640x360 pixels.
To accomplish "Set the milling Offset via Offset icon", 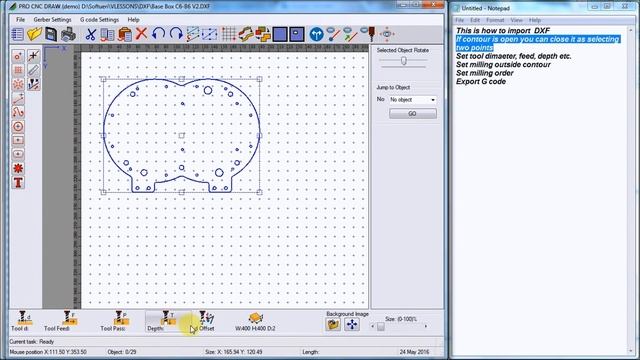I will pyautogui.click(x=207, y=318).
